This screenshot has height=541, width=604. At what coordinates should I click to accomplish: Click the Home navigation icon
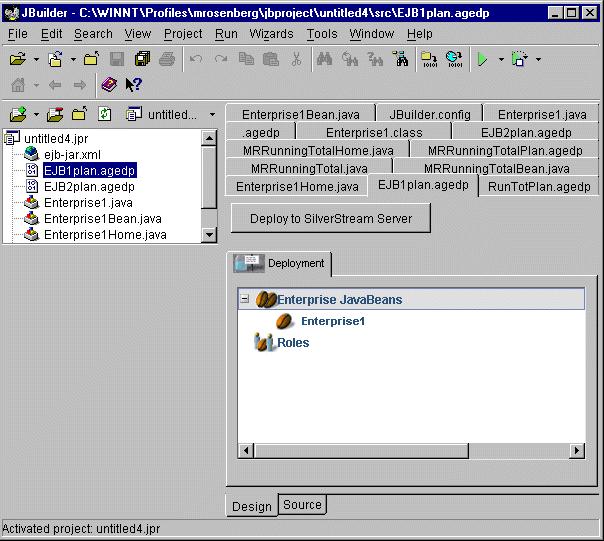(x=18, y=84)
